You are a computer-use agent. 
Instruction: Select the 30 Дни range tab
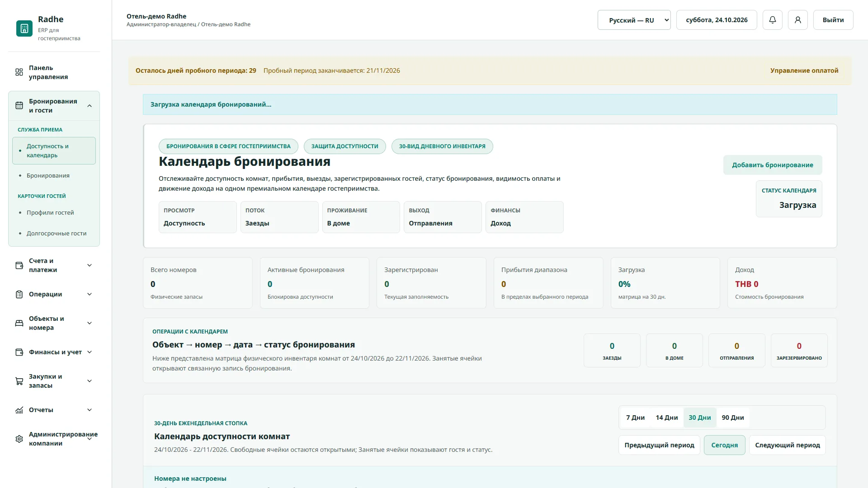point(700,418)
